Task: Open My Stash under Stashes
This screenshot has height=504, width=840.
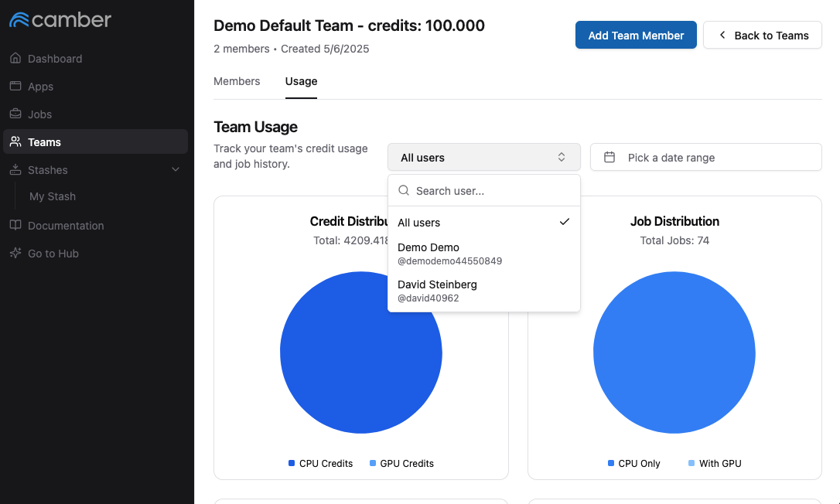Action: click(x=53, y=196)
